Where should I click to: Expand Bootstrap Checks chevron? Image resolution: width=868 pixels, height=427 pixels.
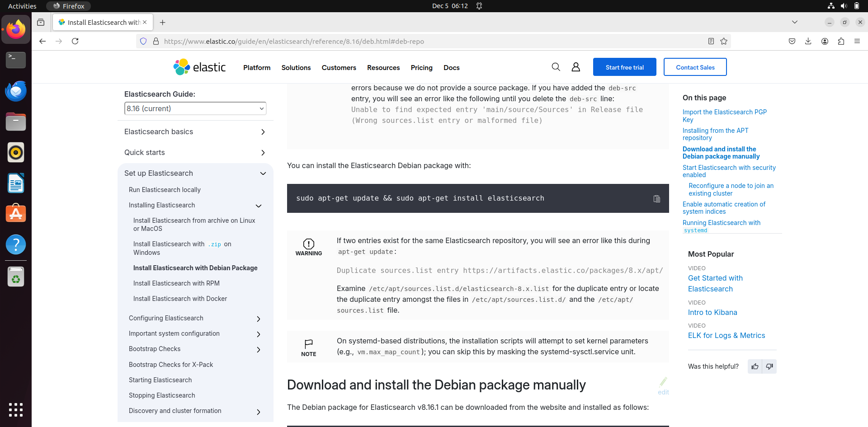pyautogui.click(x=259, y=349)
